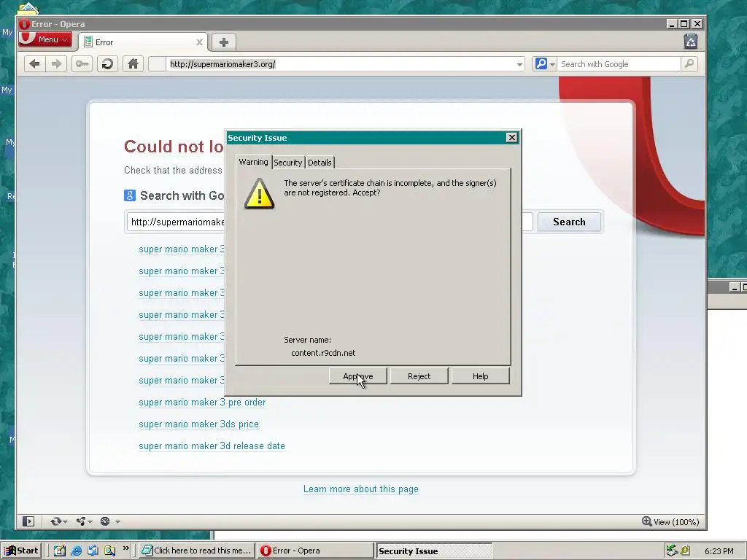Click the search engine icon in search box
Image resolution: width=747 pixels, height=560 pixels.
tap(541, 64)
